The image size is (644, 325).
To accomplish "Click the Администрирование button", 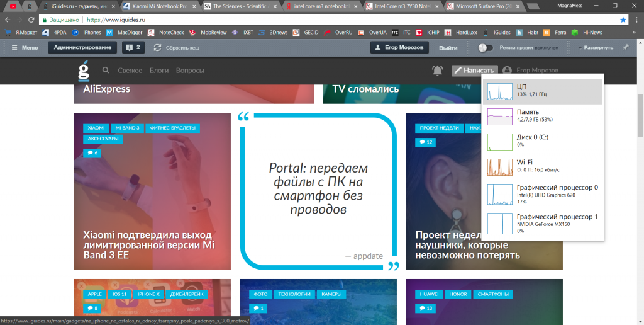I will (x=82, y=48).
